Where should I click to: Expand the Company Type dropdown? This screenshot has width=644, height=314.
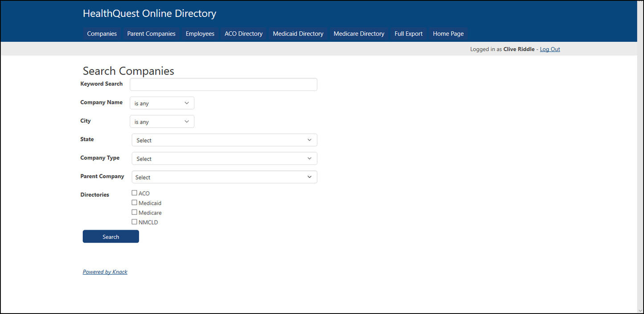[224, 159]
